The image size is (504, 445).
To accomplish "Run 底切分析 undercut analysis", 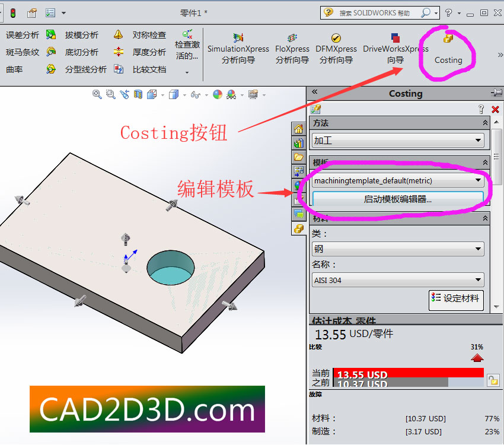I will [72, 52].
